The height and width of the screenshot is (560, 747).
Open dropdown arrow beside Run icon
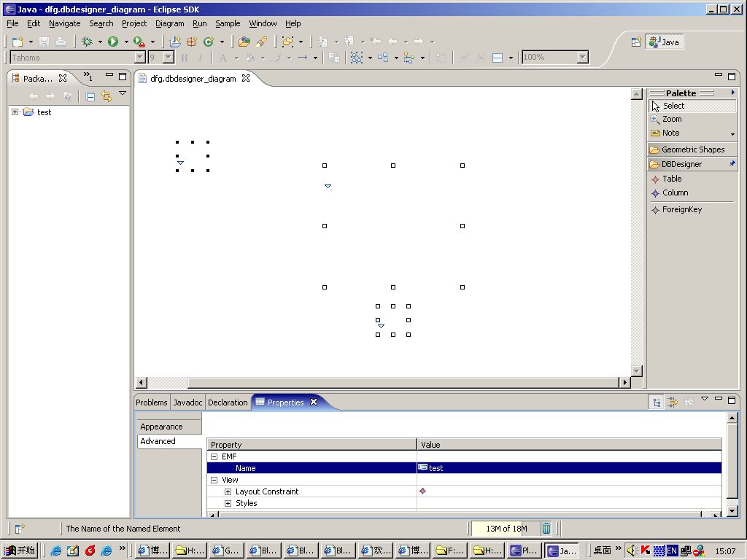click(126, 42)
